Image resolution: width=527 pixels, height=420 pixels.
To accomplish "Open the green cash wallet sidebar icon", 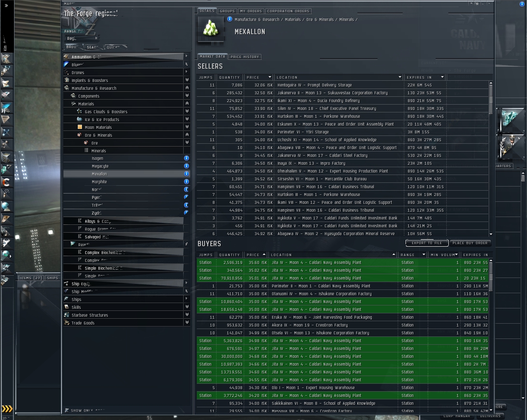I will click(6, 169).
